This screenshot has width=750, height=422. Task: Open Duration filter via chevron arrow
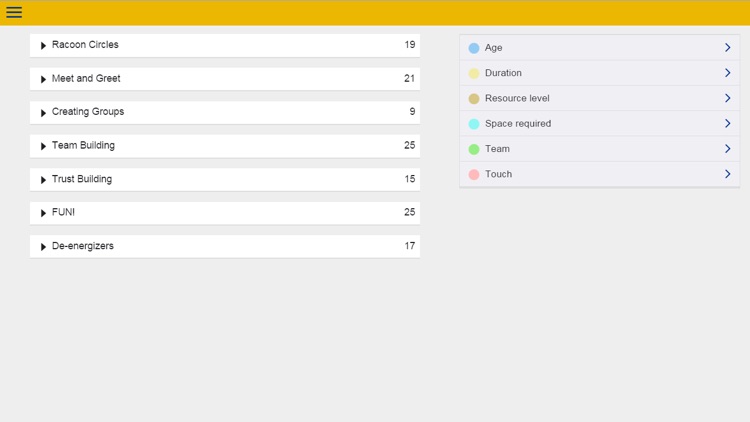[x=727, y=73]
